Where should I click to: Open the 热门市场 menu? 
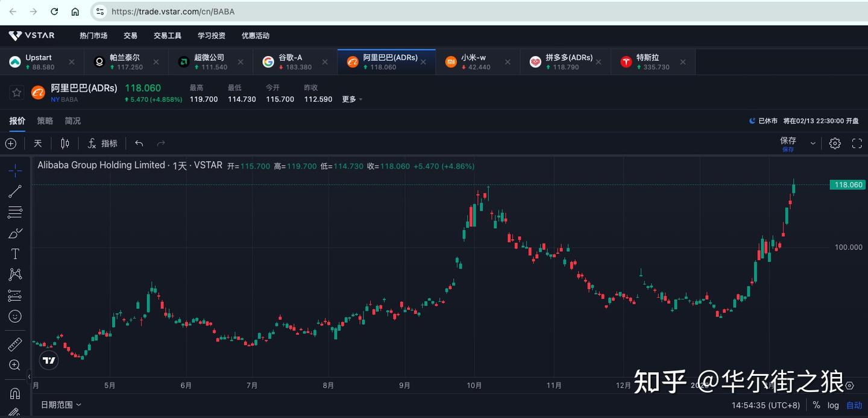pos(93,36)
